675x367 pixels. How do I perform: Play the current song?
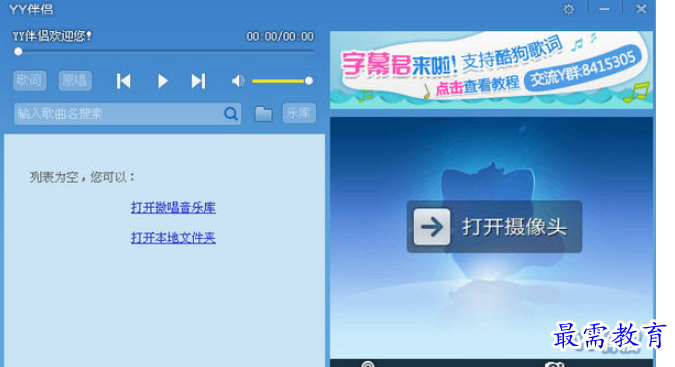click(162, 81)
